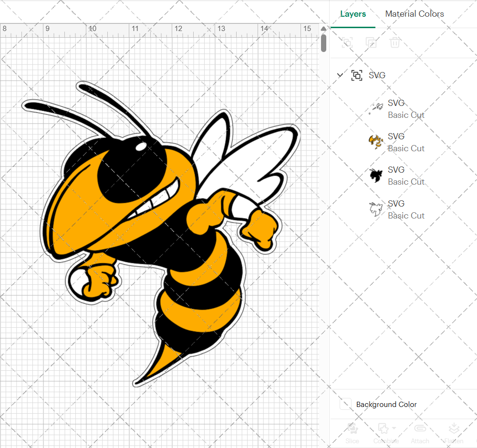Select the top-level SVG group label
Screen dimensions: 477x448
pos(377,75)
